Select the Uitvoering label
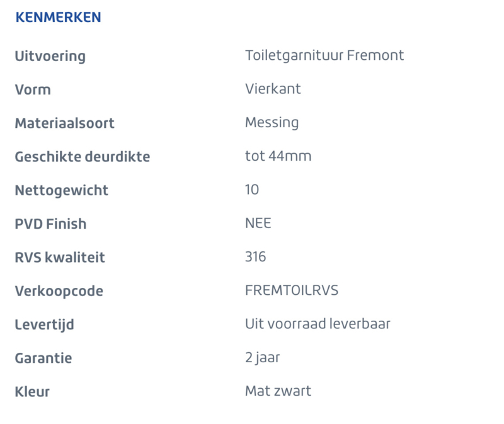Viewport: 504px width, 424px height. 50,56
